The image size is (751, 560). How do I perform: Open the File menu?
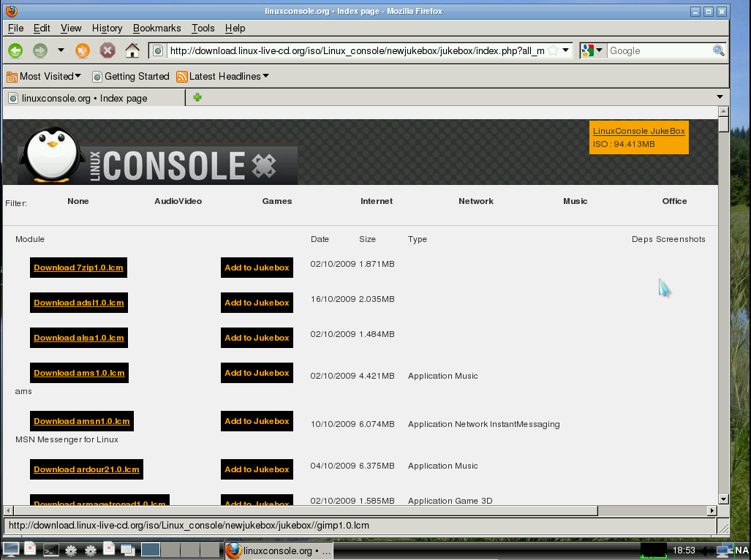tap(16, 29)
